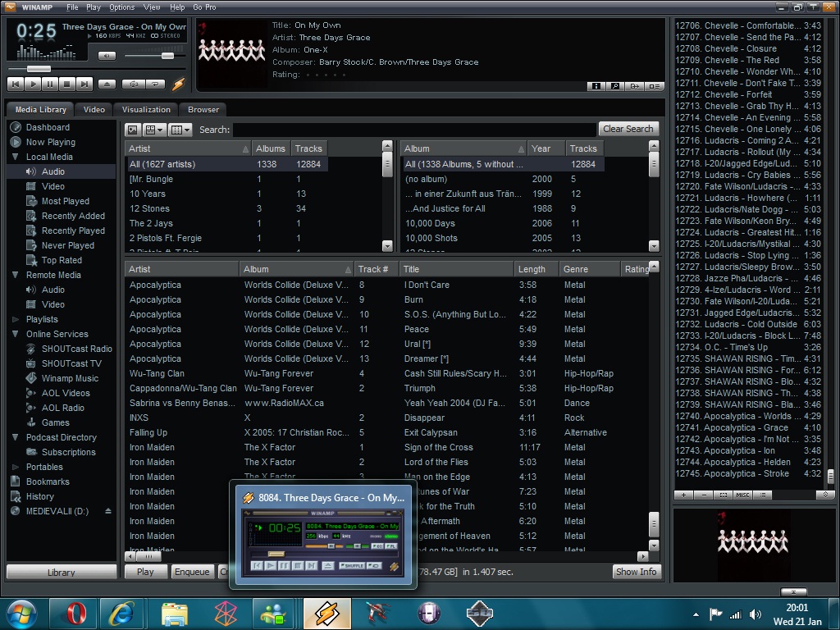The image size is (840, 630).
Task: Collapse the Podcast Directory tree node
Action: 15,437
